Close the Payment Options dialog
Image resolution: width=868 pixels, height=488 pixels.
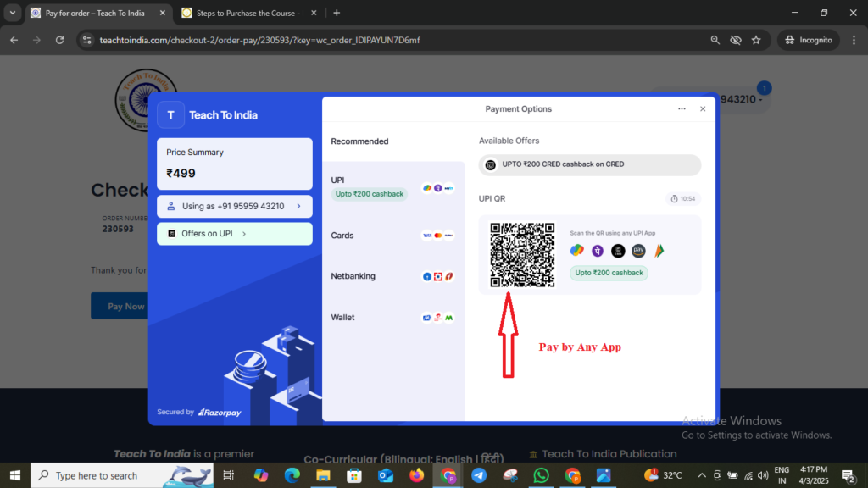(703, 109)
